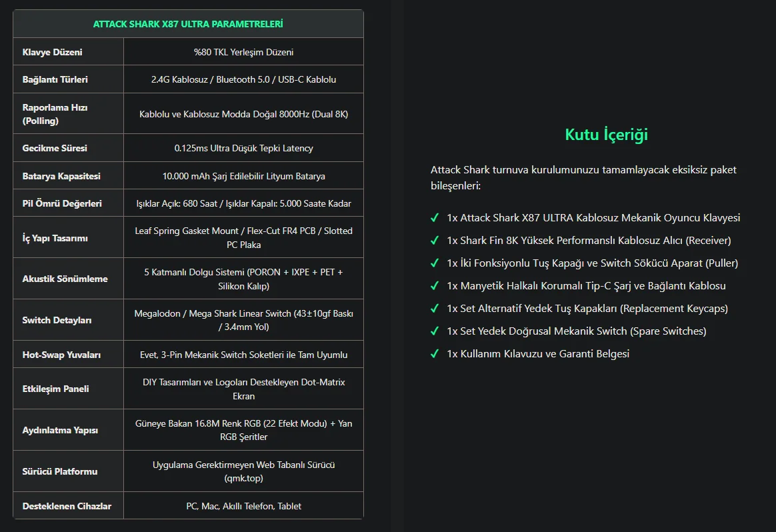Click the checkmark next to Replacement Keycaps
This screenshot has width=776, height=532.
tap(435, 309)
